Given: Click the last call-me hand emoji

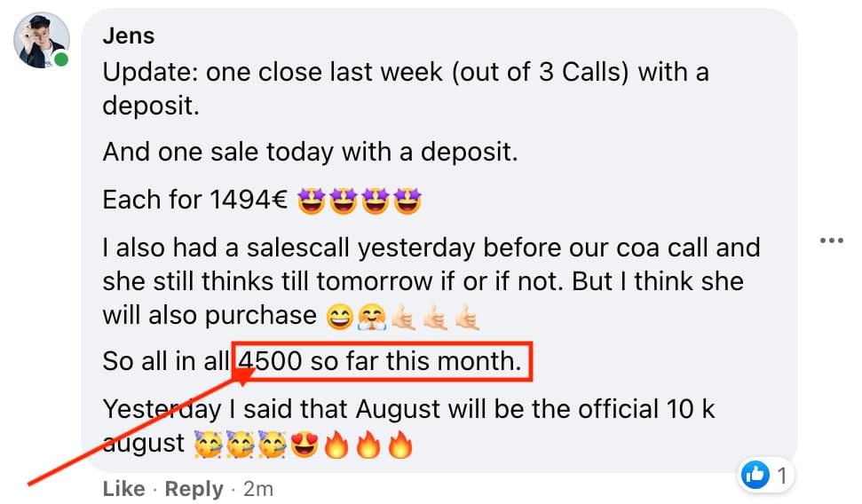Looking at the screenshot, I should pos(467,315).
